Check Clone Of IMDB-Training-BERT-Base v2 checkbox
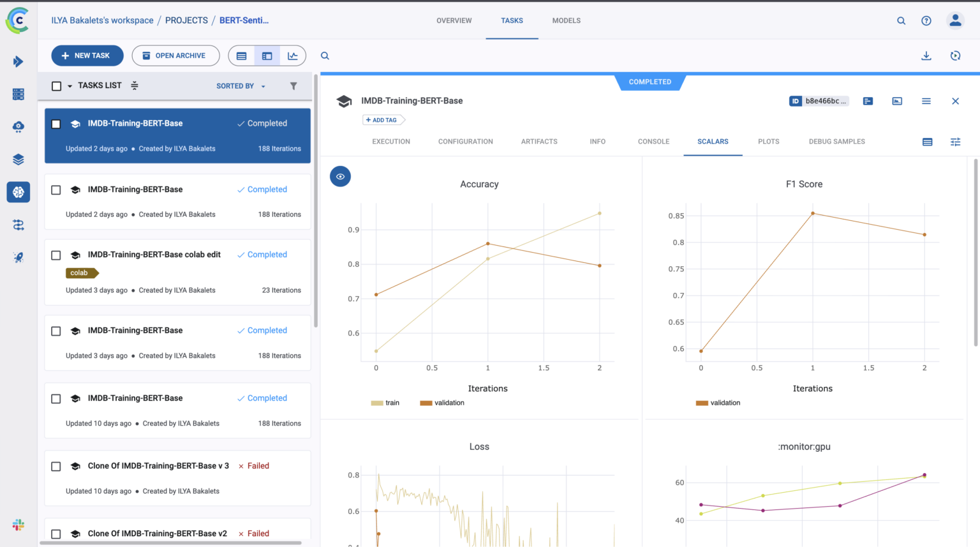The height and width of the screenshot is (547, 980). tap(56, 534)
